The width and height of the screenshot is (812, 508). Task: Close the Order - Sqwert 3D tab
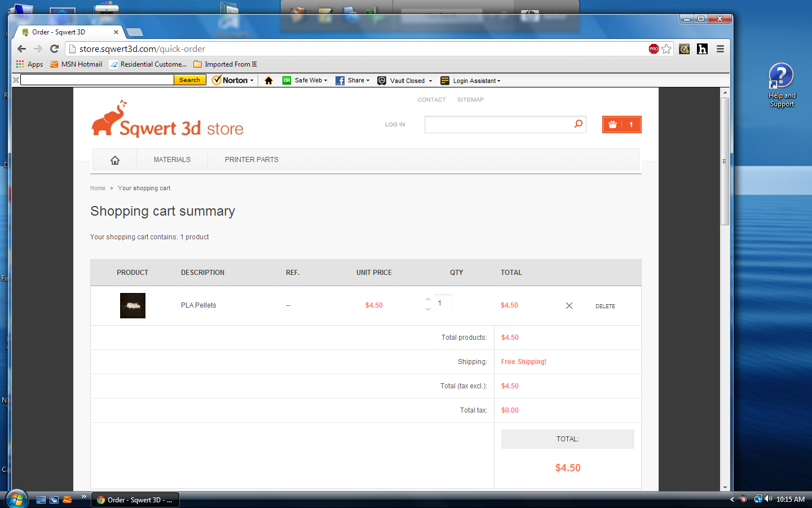tap(116, 32)
